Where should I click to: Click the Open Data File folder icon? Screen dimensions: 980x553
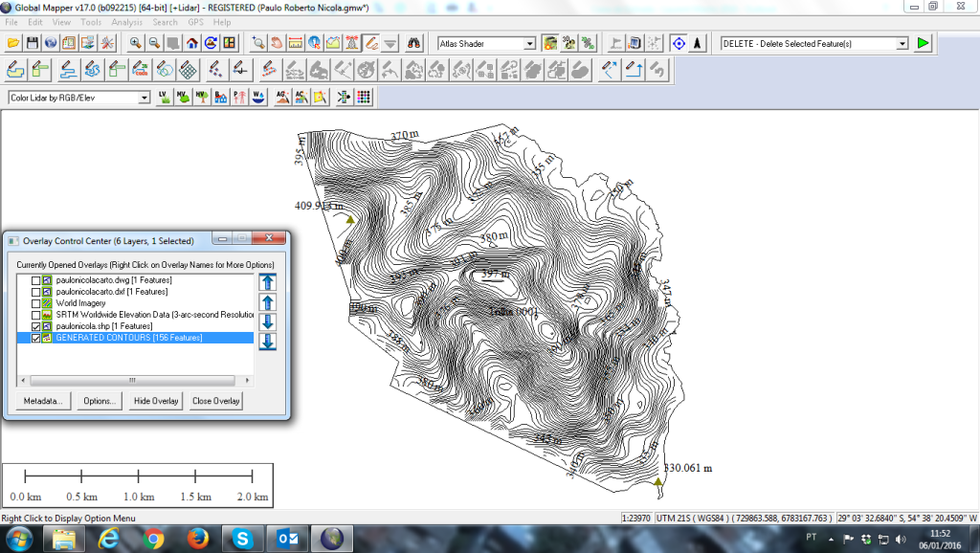[13, 43]
